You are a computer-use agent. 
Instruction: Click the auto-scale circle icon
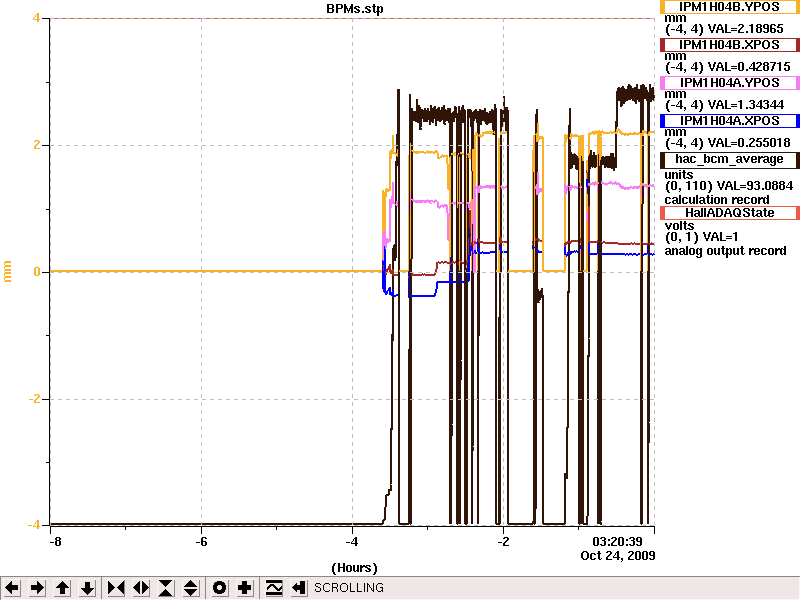[220, 588]
